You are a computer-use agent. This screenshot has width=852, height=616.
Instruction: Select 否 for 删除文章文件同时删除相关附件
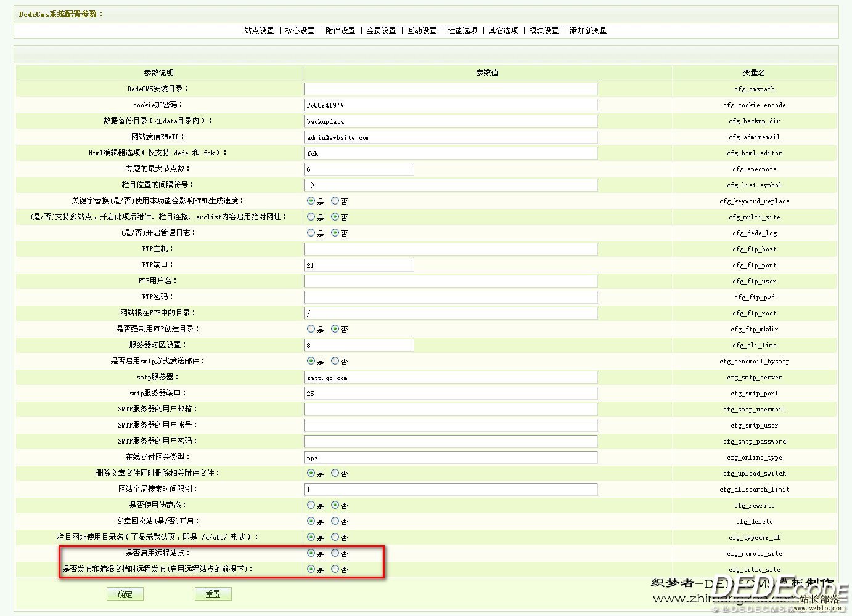pyautogui.click(x=335, y=473)
